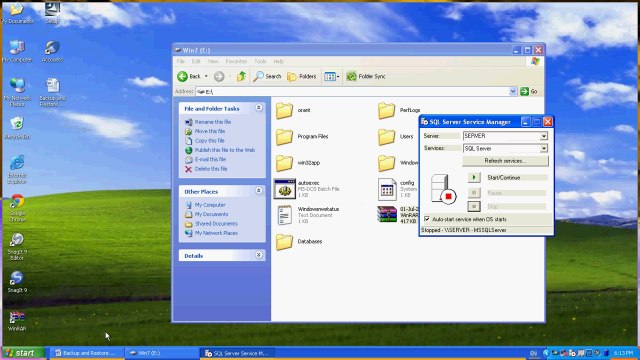Viewport: 640px width, 360px height.
Task: Open the Tools menu
Action: point(260,61)
